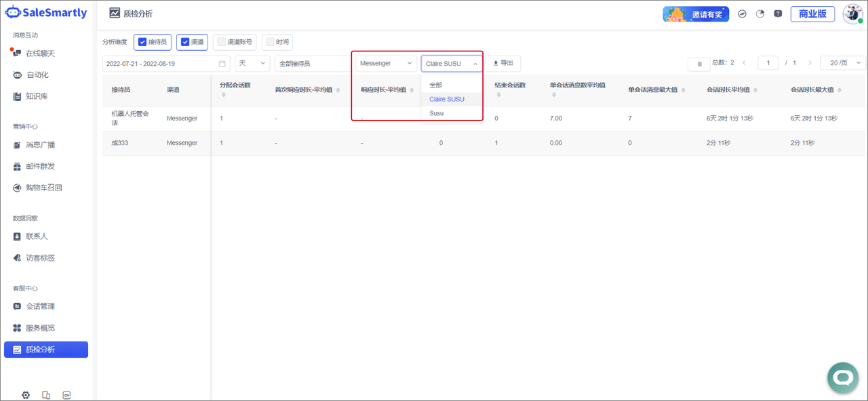
Task: Enable the 时间 dimension checkbox
Action: click(270, 42)
